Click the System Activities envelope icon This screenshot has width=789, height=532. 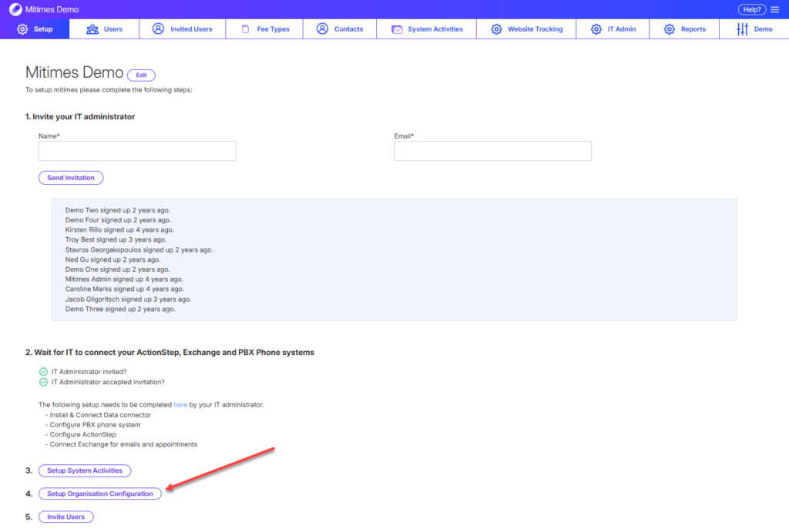(397, 29)
